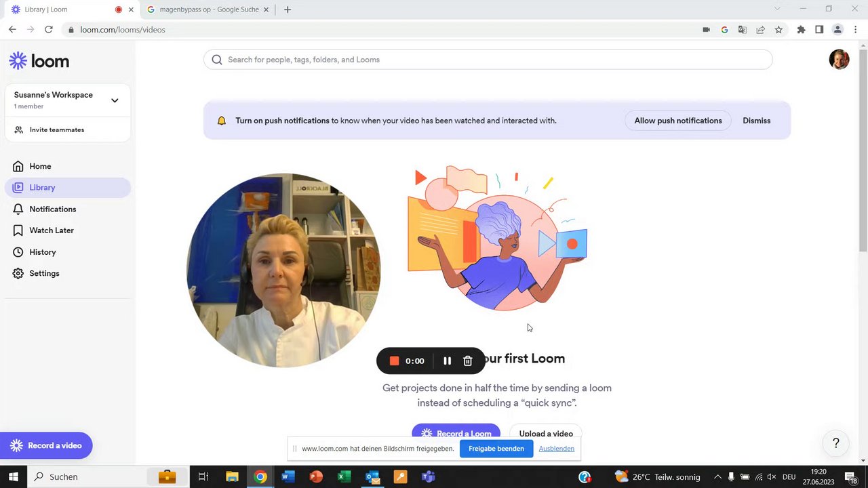Open the Windows notification center

850,476
